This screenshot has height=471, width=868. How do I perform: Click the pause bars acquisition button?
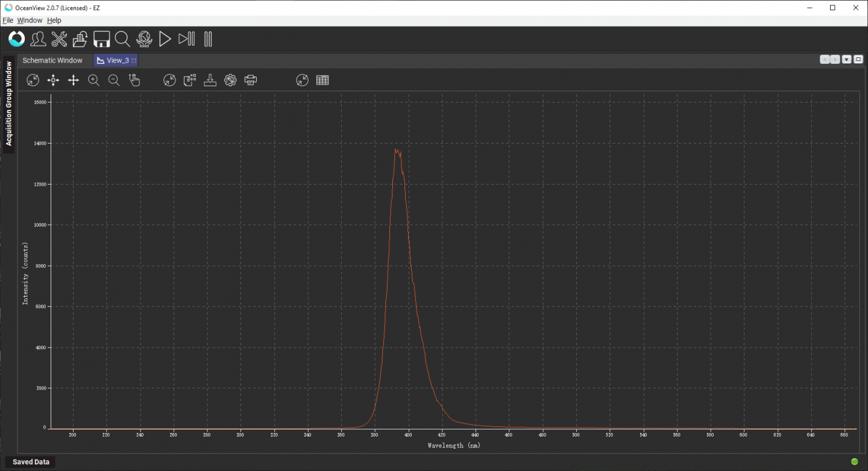(x=208, y=40)
